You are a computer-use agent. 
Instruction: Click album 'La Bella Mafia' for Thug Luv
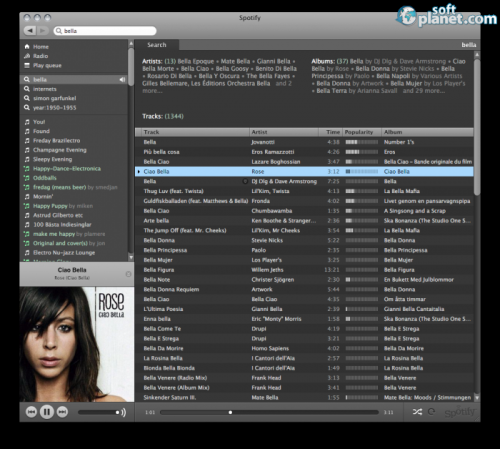pyautogui.click(x=402, y=191)
